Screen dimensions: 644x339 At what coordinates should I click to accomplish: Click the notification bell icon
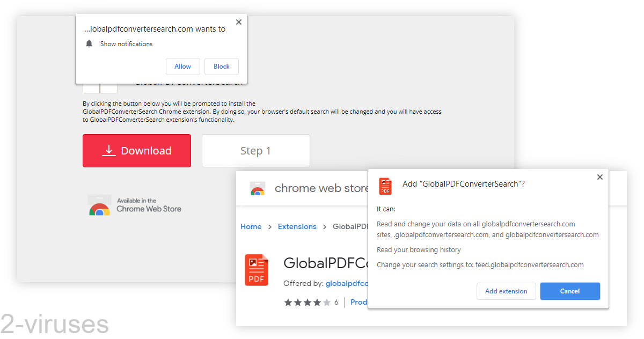point(89,43)
